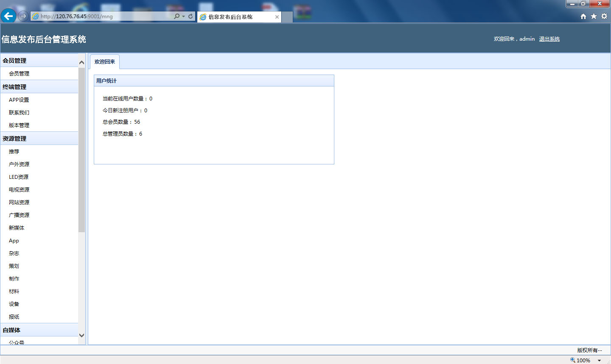Open the browser home page icon

(583, 16)
